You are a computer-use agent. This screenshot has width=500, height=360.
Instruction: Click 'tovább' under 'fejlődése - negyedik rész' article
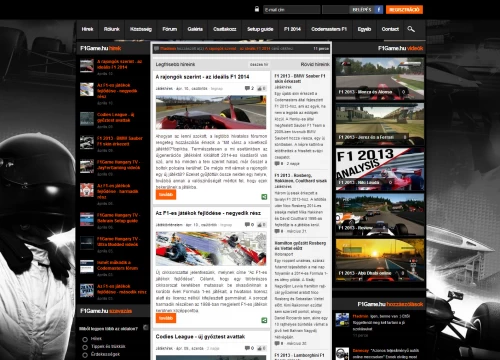pos(166,318)
